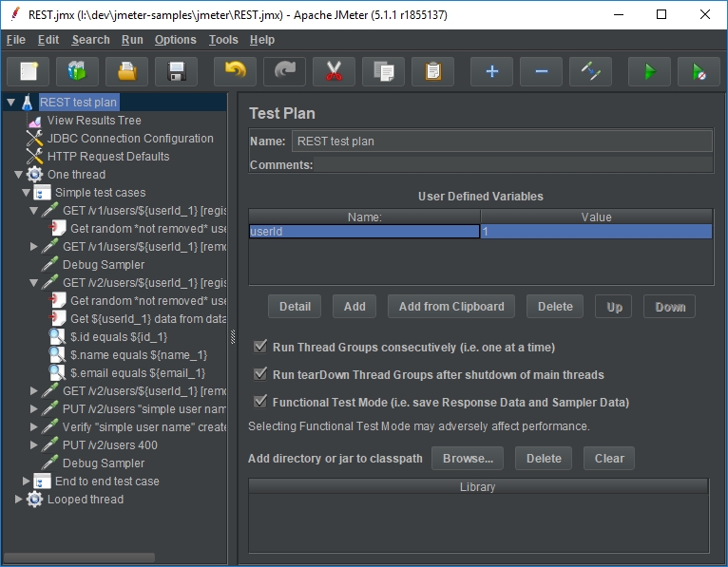The width and height of the screenshot is (728, 567).
Task: Click Add from Clipboard button
Action: (x=451, y=306)
